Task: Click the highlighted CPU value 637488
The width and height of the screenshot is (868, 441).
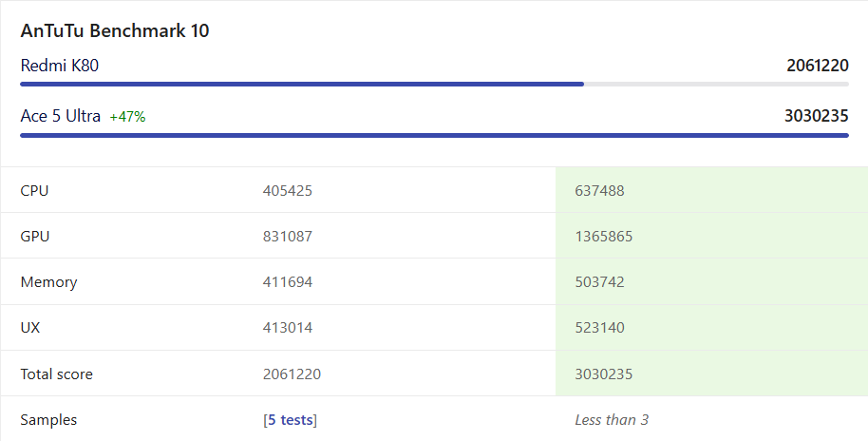Action: pyautogui.click(x=599, y=191)
